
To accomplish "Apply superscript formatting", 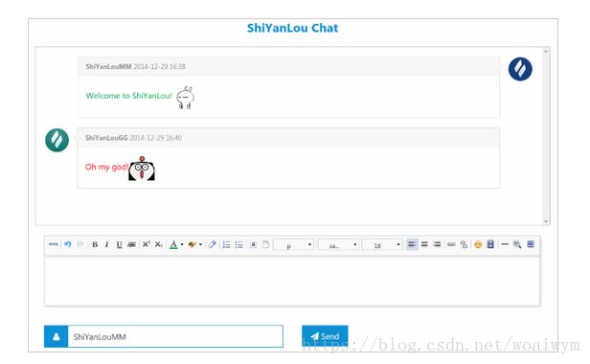I will [x=146, y=244].
